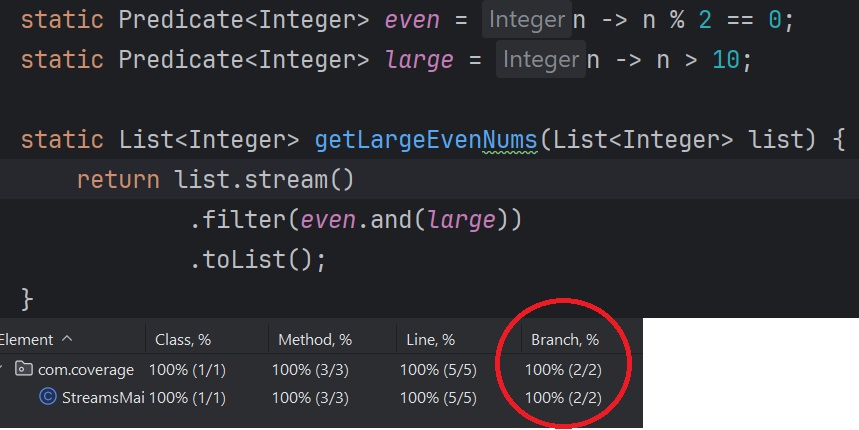Click the StreamsMai class icon

click(x=47, y=397)
